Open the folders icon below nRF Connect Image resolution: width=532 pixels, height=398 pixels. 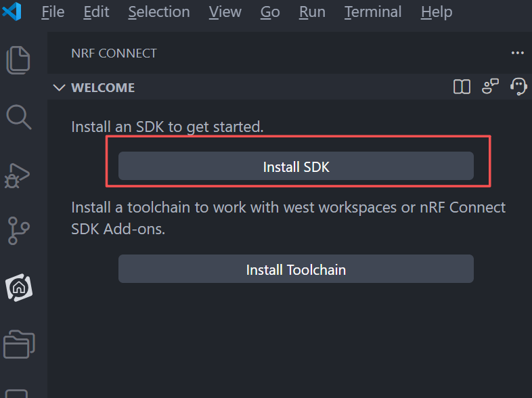coord(19,345)
